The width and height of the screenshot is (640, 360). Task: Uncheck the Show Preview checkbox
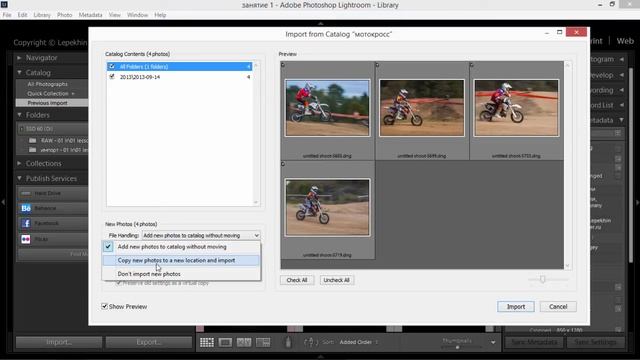(104, 306)
